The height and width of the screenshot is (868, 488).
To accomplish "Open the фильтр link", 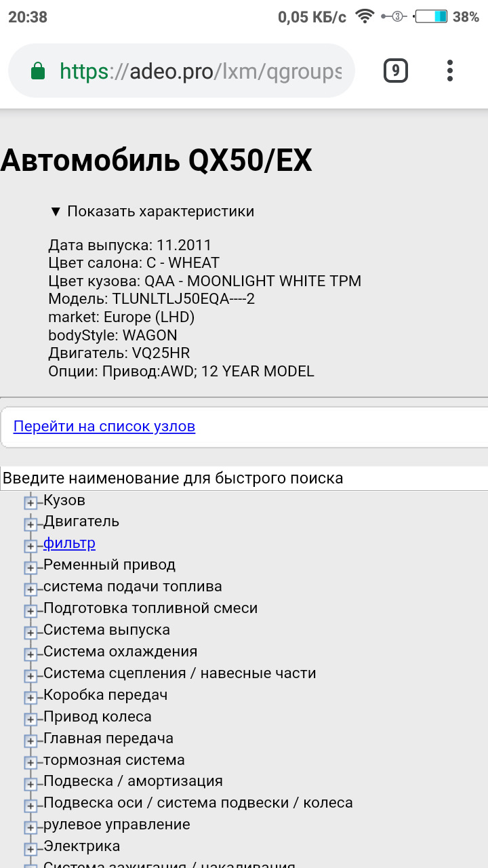I will click(x=69, y=543).
